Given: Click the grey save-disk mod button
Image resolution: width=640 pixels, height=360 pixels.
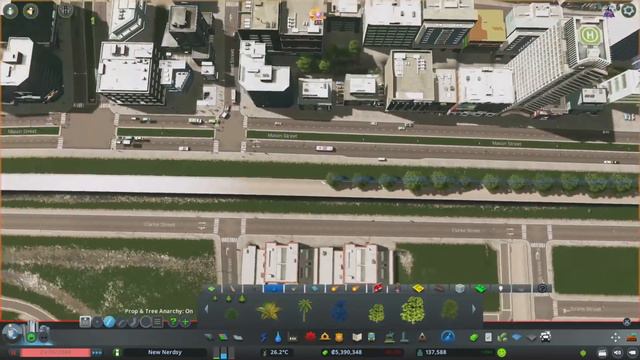Looking at the screenshot, I should pyautogui.click(x=85, y=322).
